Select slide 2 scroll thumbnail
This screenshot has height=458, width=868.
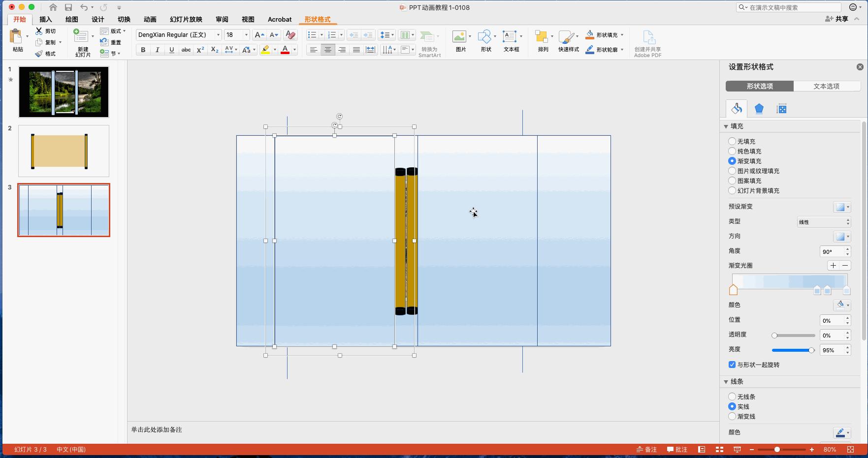(x=64, y=151)
